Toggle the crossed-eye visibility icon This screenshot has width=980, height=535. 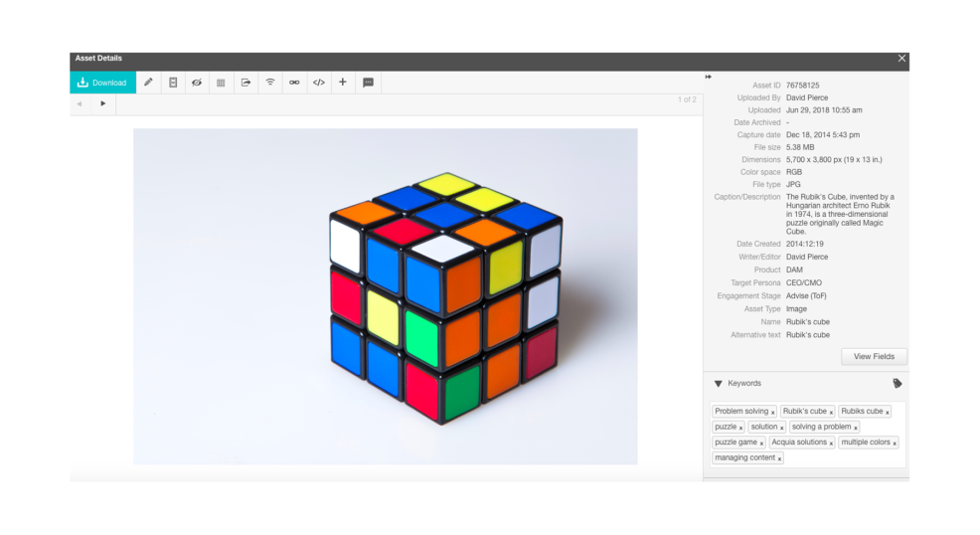coord(197,83)
